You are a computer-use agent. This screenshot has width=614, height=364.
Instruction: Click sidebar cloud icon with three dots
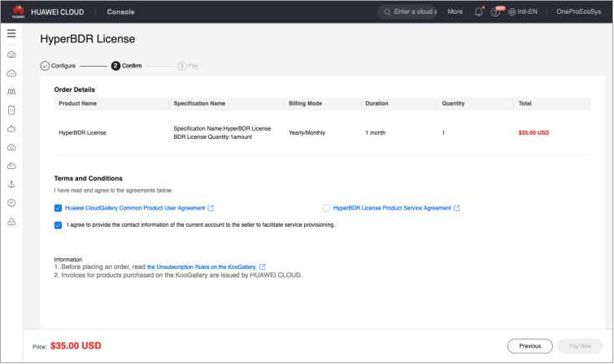(x=11, y=73)
